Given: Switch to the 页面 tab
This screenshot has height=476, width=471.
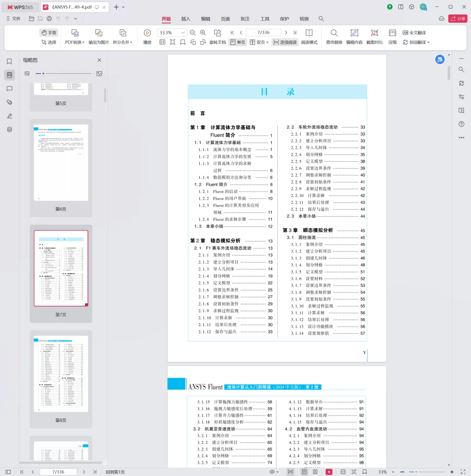Looking at the screenshot, I should (225, 19).
